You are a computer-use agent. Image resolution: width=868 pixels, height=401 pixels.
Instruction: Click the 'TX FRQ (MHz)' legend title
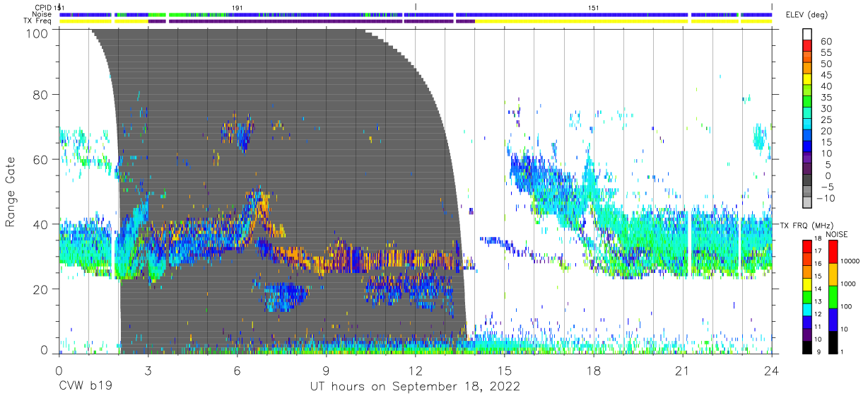coord(805,225)
